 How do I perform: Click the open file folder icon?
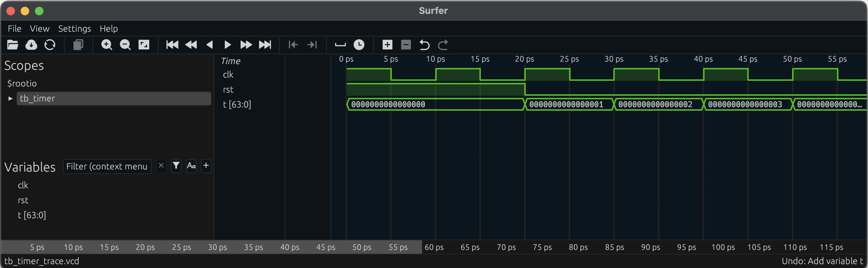(x=13, y=45)
